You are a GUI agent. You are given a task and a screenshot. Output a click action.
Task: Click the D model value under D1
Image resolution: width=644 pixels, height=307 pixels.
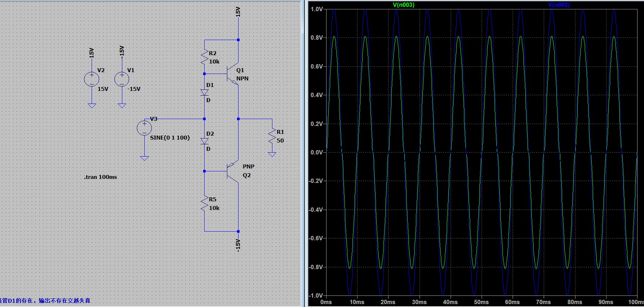[208, 100]
